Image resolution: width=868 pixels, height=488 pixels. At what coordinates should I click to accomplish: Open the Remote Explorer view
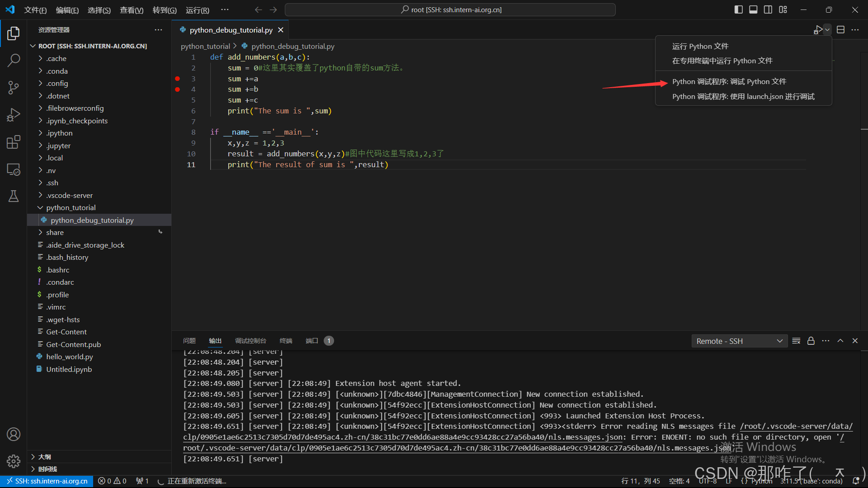pos(14,169)
